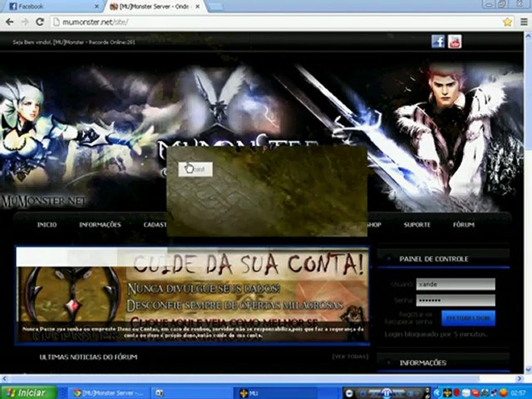Open the SHOP menu item
This screenshot has height=399, width=532.
pos(374,224)
